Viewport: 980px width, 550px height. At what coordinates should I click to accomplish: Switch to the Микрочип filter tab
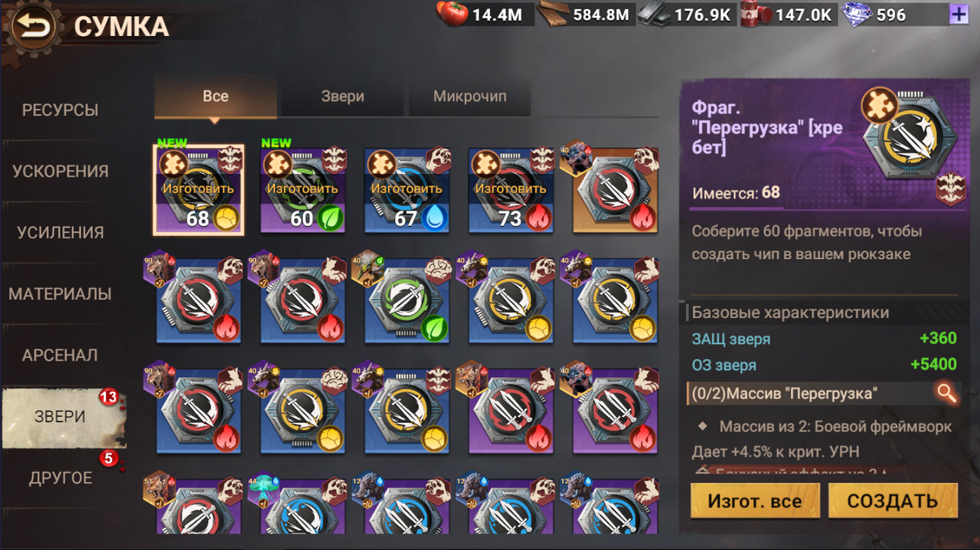coord(470,97)
